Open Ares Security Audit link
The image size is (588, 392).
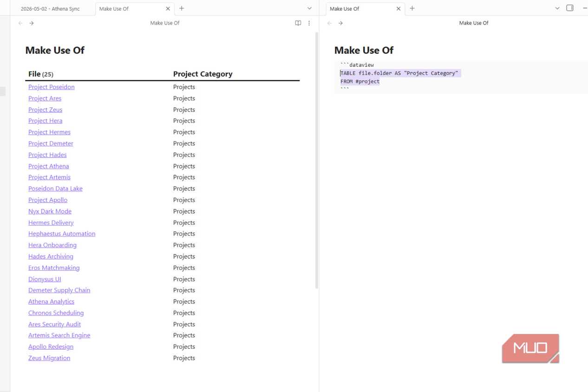tap(54, 324)
